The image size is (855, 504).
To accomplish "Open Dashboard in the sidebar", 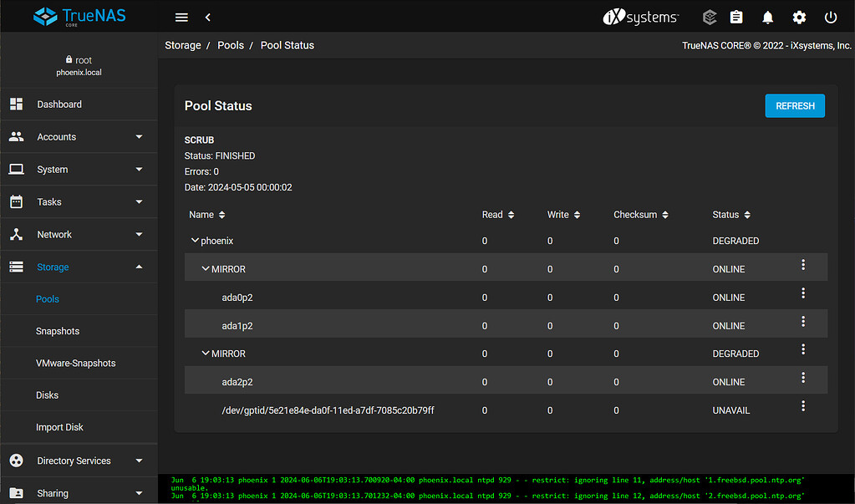I will coord(59,104).
